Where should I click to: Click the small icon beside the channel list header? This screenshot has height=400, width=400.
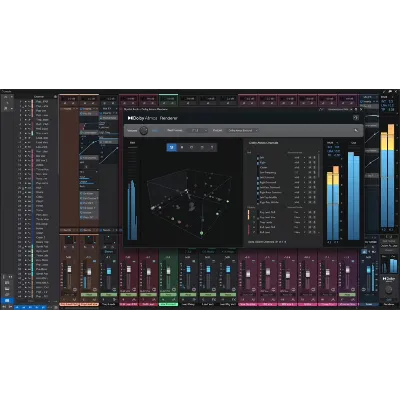(55, 97)
